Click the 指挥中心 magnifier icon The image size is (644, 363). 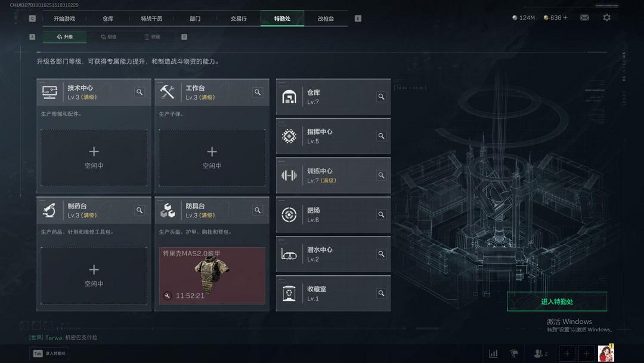pyautogui.click(x=381, y=136)
